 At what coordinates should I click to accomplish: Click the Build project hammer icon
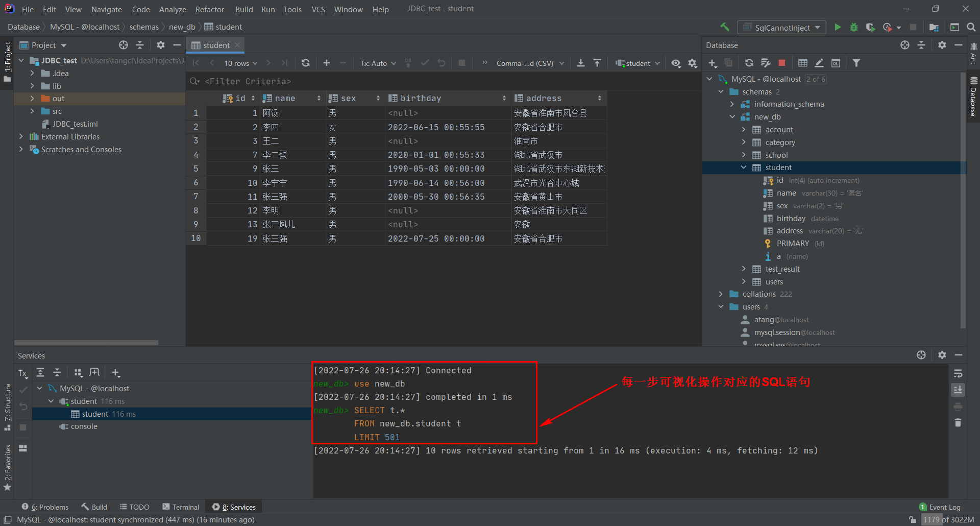click(724, 27)
